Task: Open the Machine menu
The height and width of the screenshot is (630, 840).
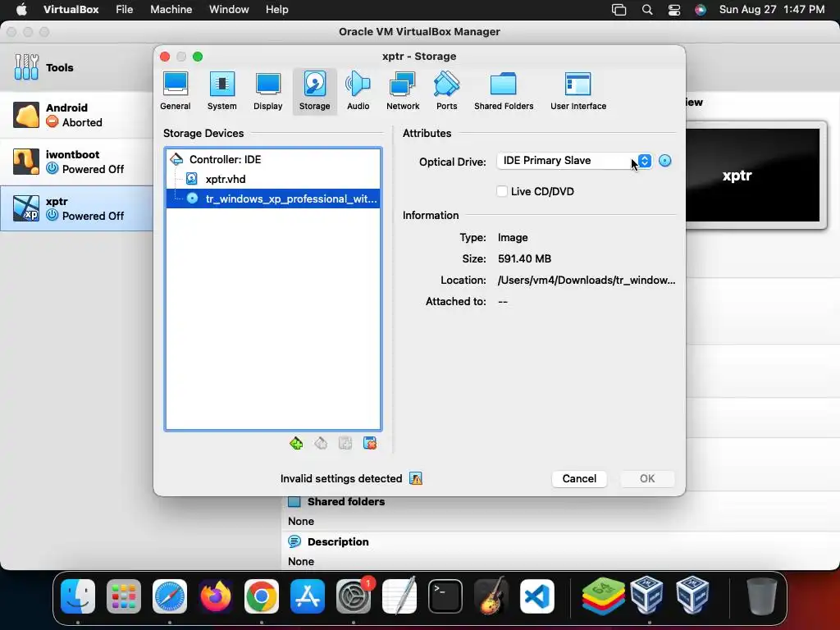Action: pyautogui.click(x=171, y=10)
